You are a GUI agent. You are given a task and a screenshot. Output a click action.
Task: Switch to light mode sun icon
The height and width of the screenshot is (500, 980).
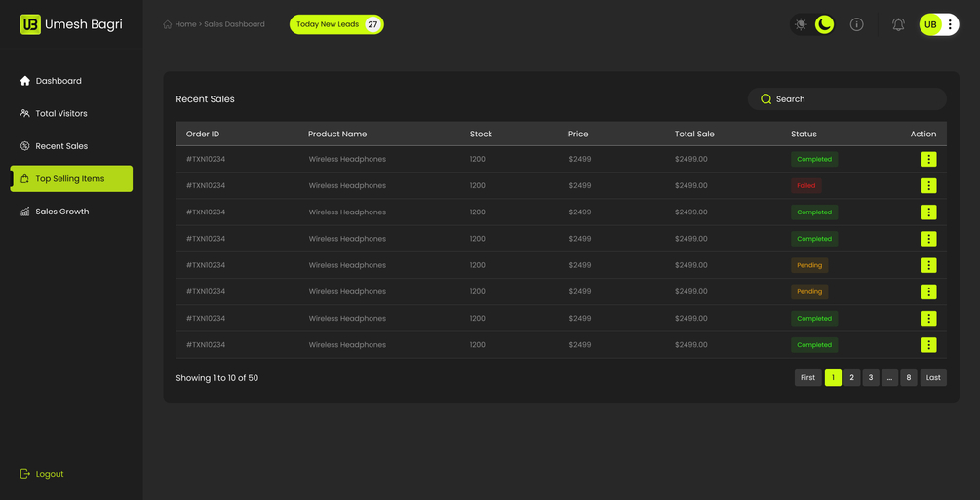point(801,24)
